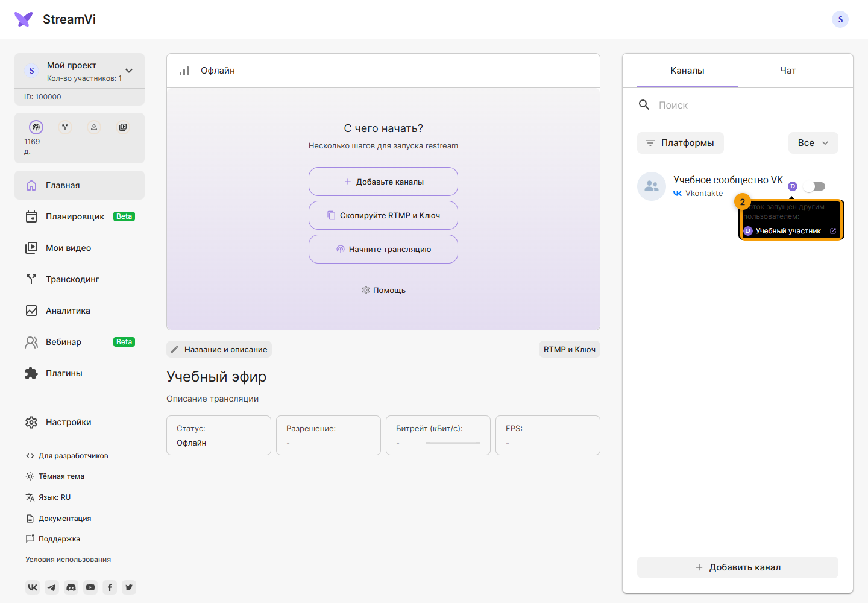Open Главная in the sidebar
868x603 pixels.
[80, 185]
